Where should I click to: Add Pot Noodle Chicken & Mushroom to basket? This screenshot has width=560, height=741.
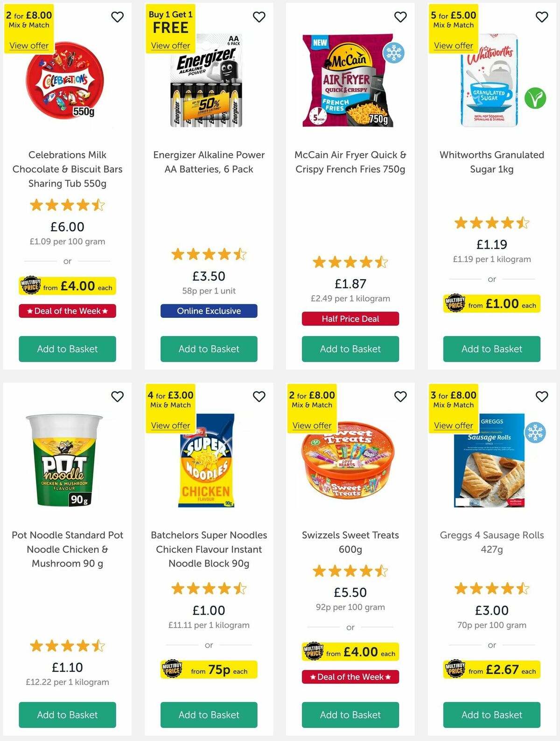coord(67,715)
